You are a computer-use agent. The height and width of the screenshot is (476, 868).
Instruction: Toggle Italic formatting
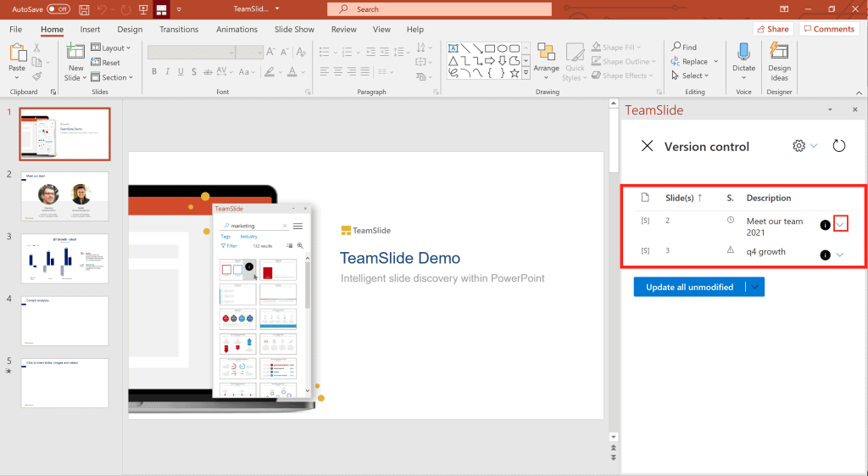tap(168, 71)
